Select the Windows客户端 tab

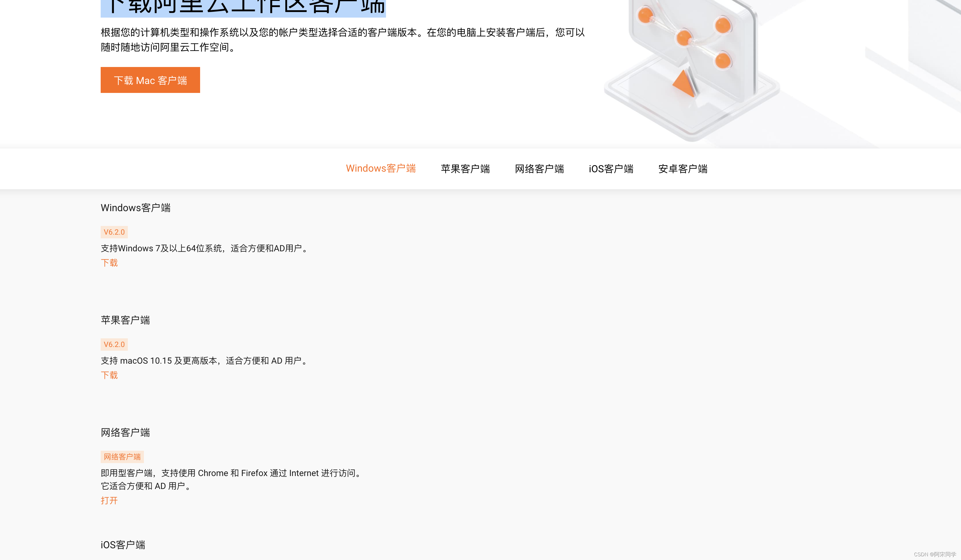[x=380, y=169]
